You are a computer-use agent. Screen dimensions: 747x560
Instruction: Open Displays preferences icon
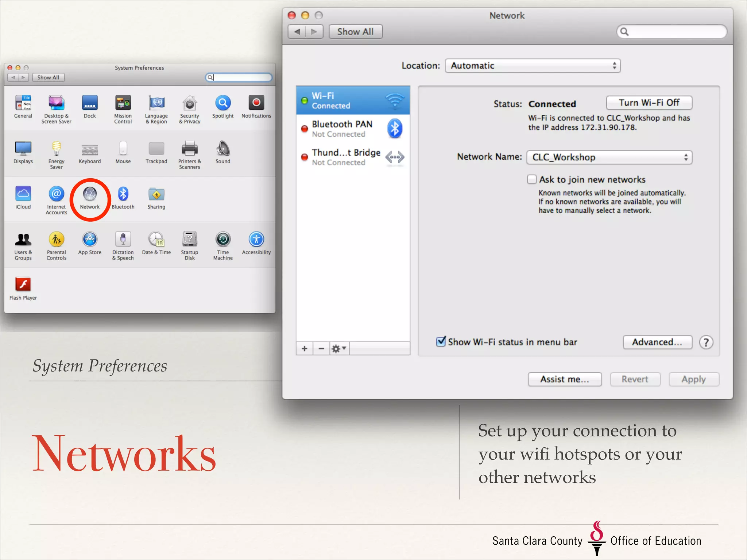[23, 149]
